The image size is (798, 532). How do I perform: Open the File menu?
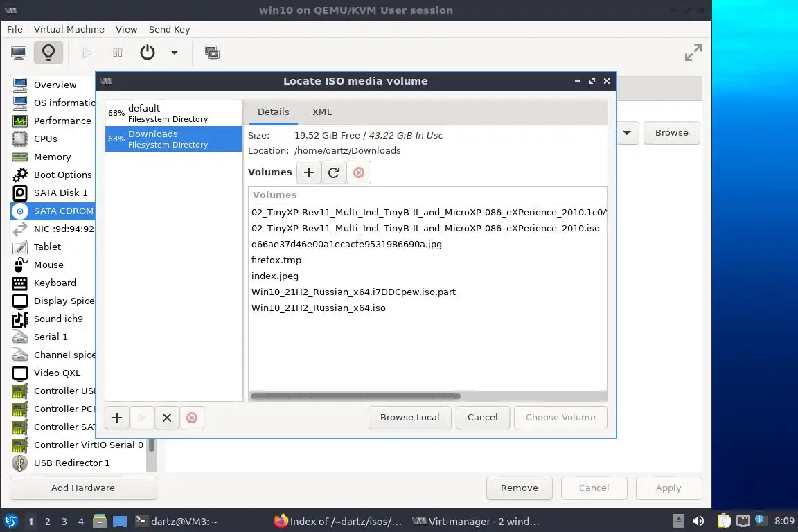(x=15, y=30)
